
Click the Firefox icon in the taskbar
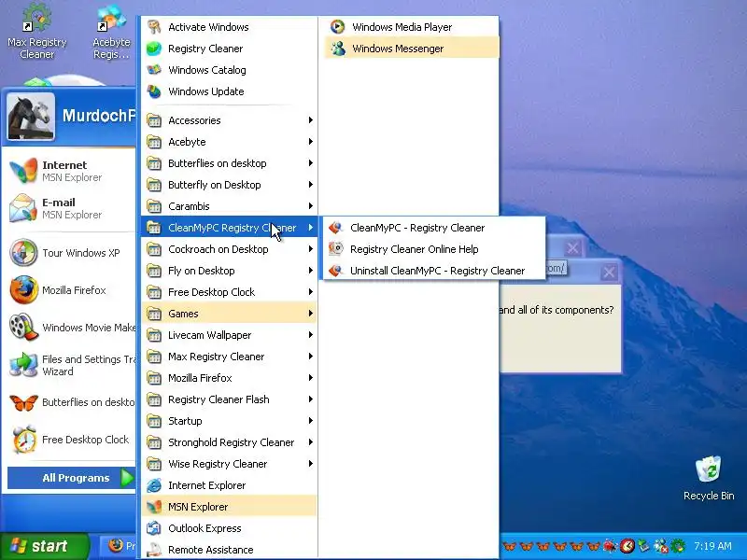pyautogui.click(x=115, y=545)
